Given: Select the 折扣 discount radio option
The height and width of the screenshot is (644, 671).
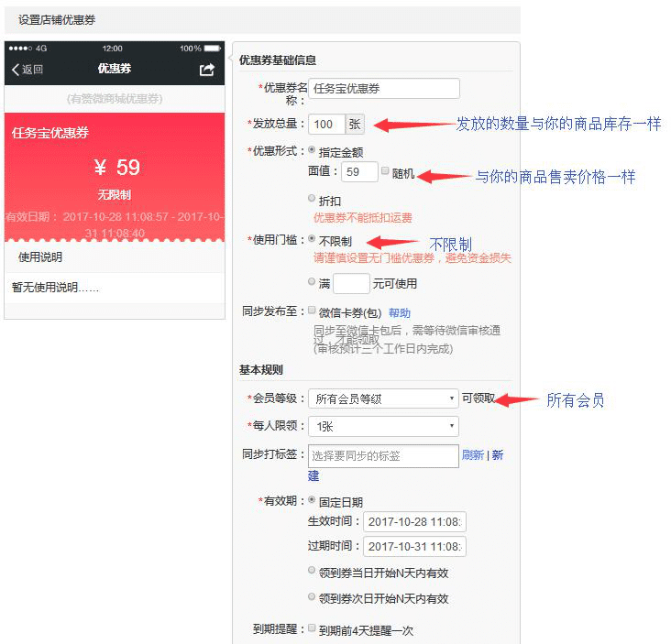Looking at the screenshot, I should tap(313, 199).
